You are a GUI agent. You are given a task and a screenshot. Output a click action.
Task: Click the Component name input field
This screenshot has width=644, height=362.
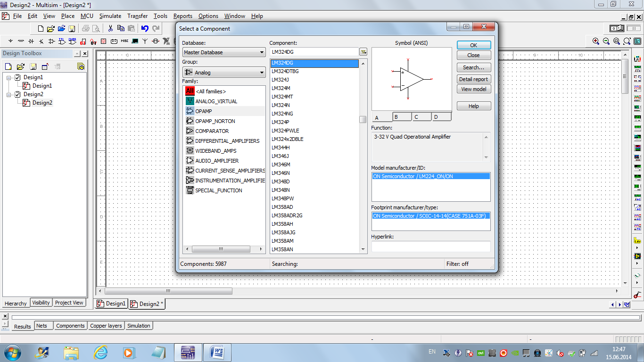(x=314, y=52)
